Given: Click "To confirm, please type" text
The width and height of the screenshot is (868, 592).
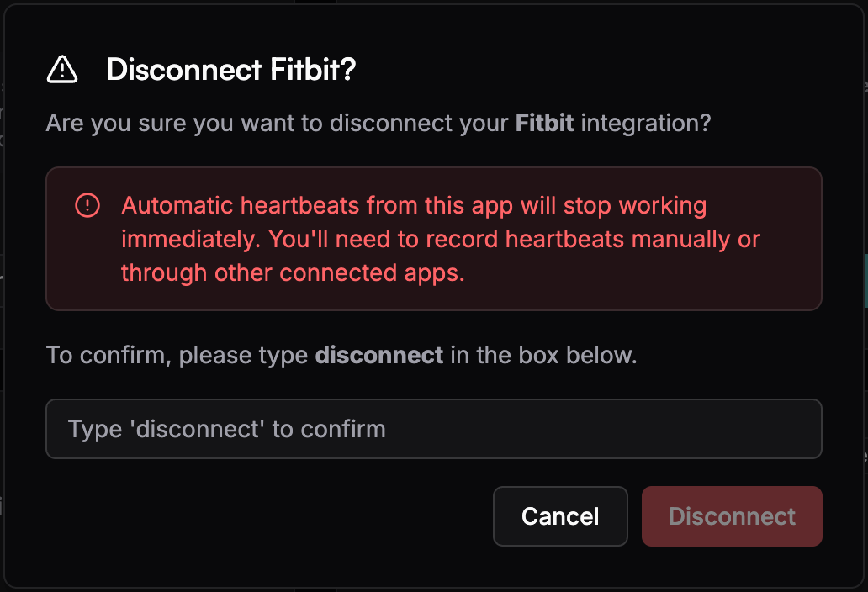Looking at the screenshot, I should (x=177, y=355).
